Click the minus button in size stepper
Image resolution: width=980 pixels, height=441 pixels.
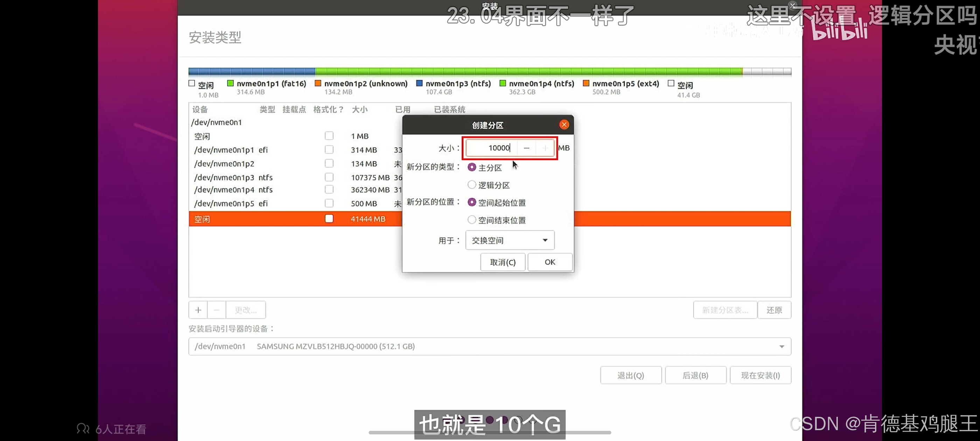pyautogui.click(x=526, y=148)
